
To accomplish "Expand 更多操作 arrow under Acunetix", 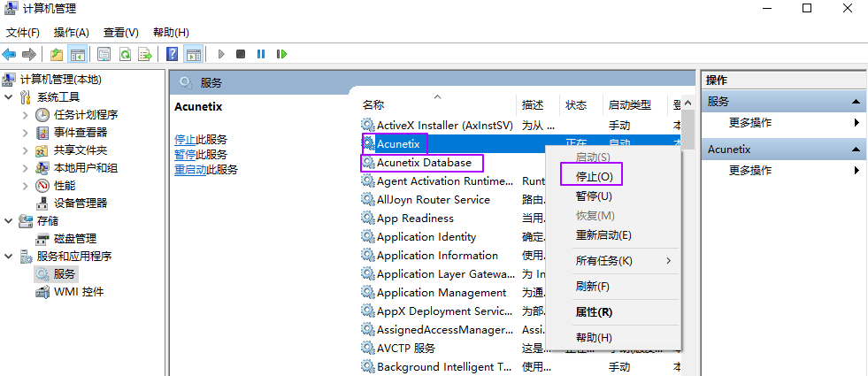I will click(x=856, y=170).
